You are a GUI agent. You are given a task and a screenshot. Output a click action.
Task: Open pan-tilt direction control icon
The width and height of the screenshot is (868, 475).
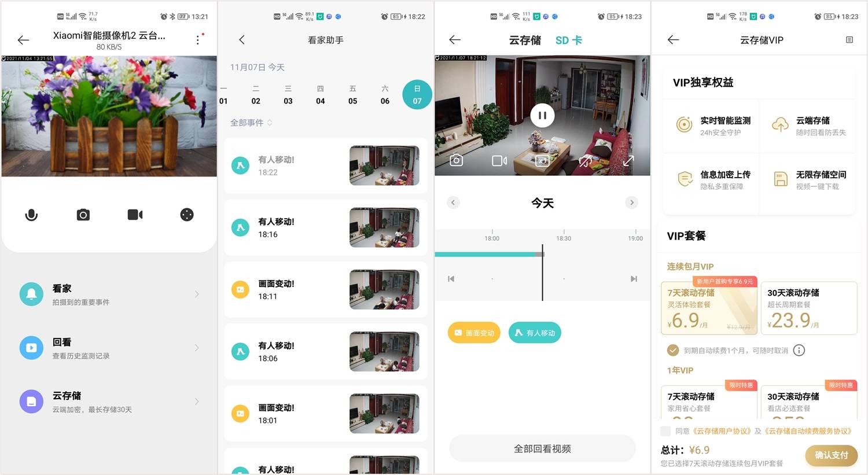(187, 215)
